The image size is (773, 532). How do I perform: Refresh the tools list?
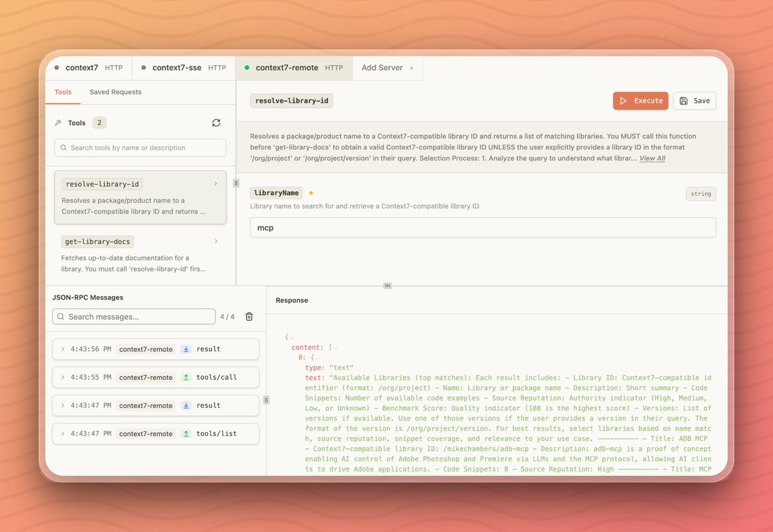tap(216, 123)
